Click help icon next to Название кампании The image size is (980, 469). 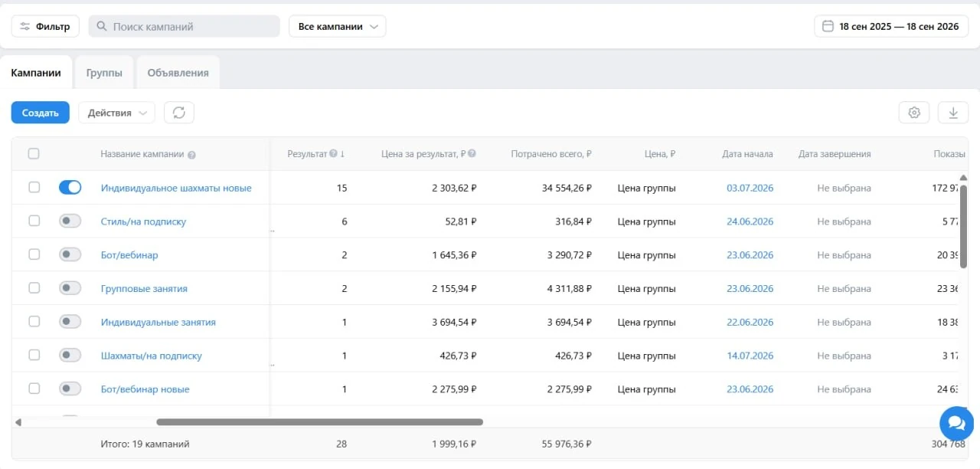click(191, 155)
